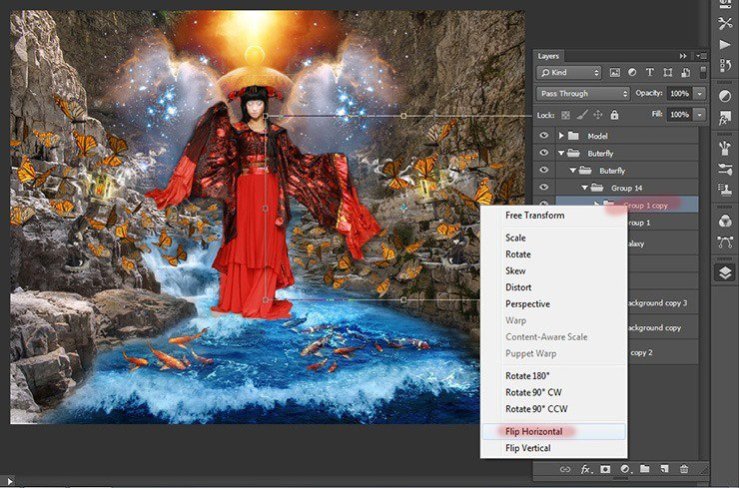Open the Actions panel play icon in dock

(725, 44)
